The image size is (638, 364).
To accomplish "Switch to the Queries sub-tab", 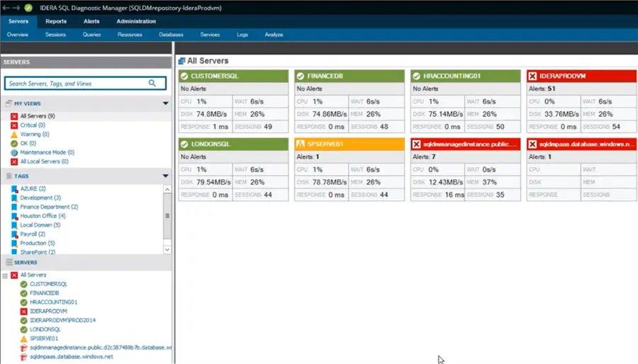I will pyautogui.click(x=91, y=35).
